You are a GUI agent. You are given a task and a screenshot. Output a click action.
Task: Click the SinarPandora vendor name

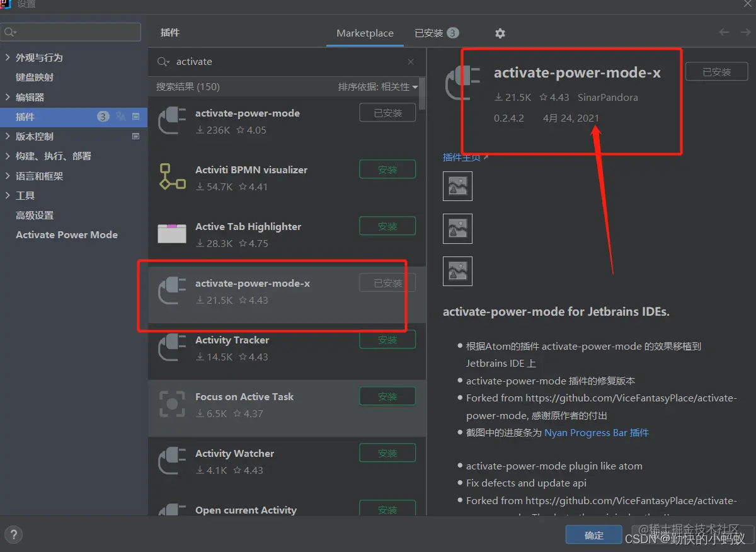pos(608,98)
